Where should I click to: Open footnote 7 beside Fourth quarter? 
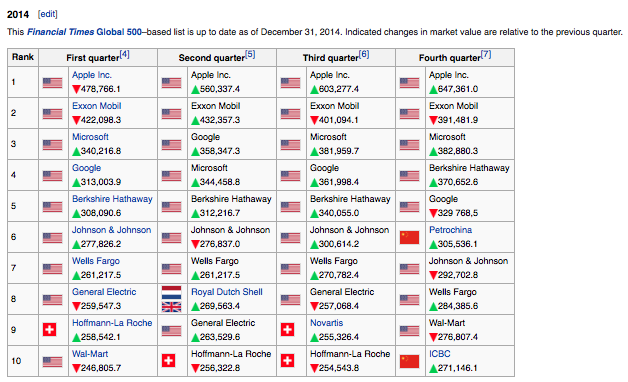point(485,54)
